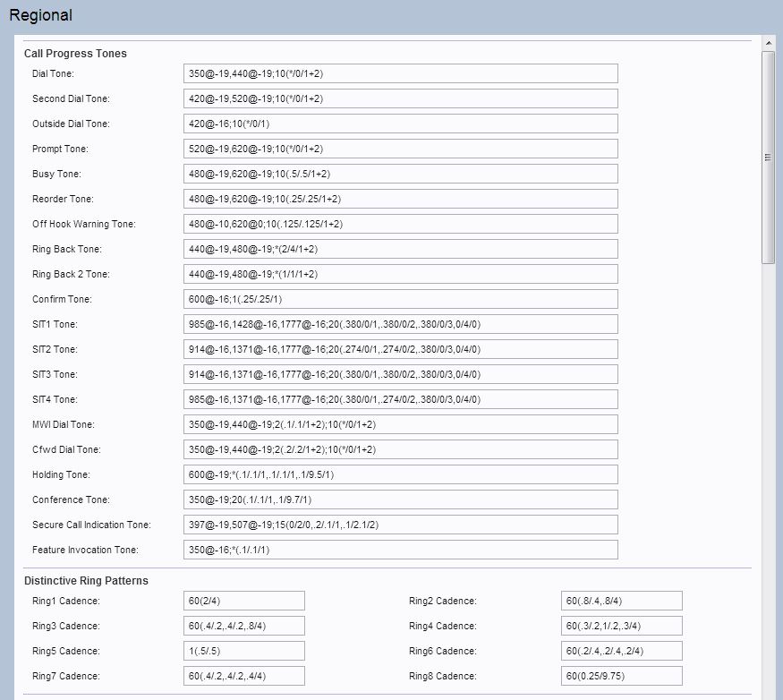Click the scrollbar up arrow
This screenshot has width=783, height=700.
(768, 43)
